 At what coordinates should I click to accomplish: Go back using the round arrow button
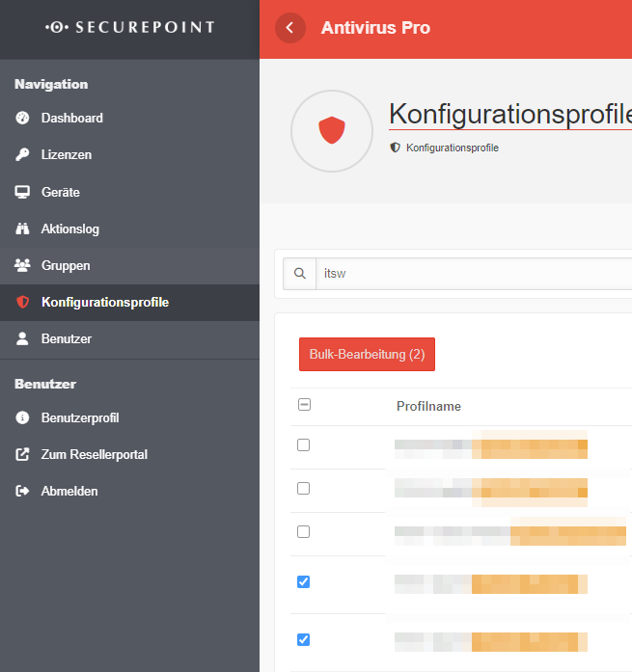[290, 28]
